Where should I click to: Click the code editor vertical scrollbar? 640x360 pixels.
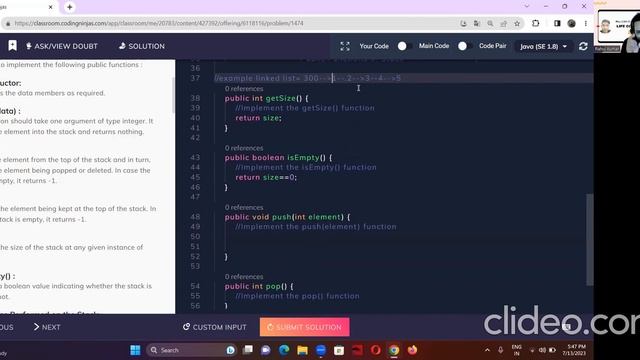tap(589, 240)
